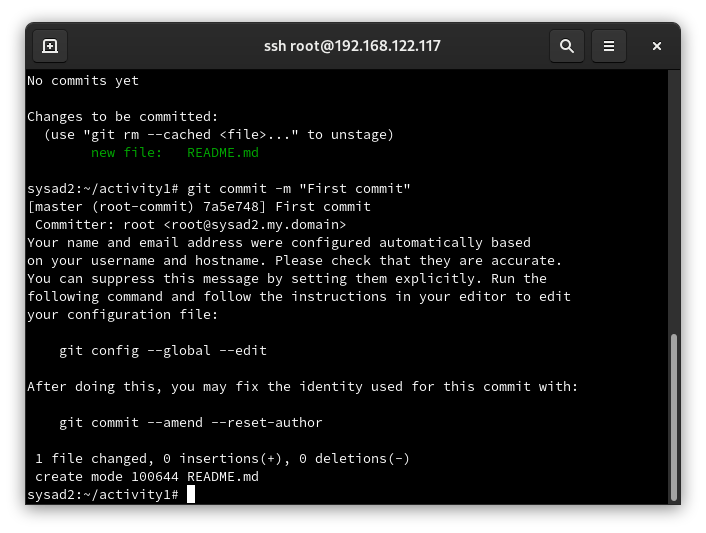
Task: Click the ssh root@192.168.122.117 window title
Action: [x=352, y=46]
